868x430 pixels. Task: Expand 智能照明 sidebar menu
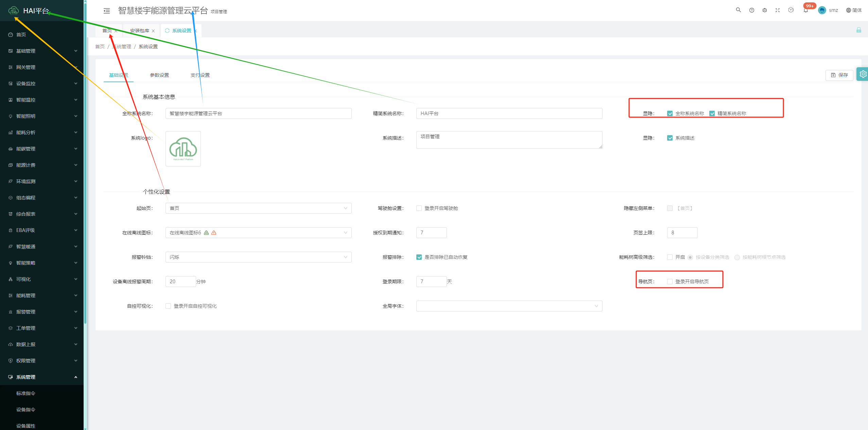point(42,116)
